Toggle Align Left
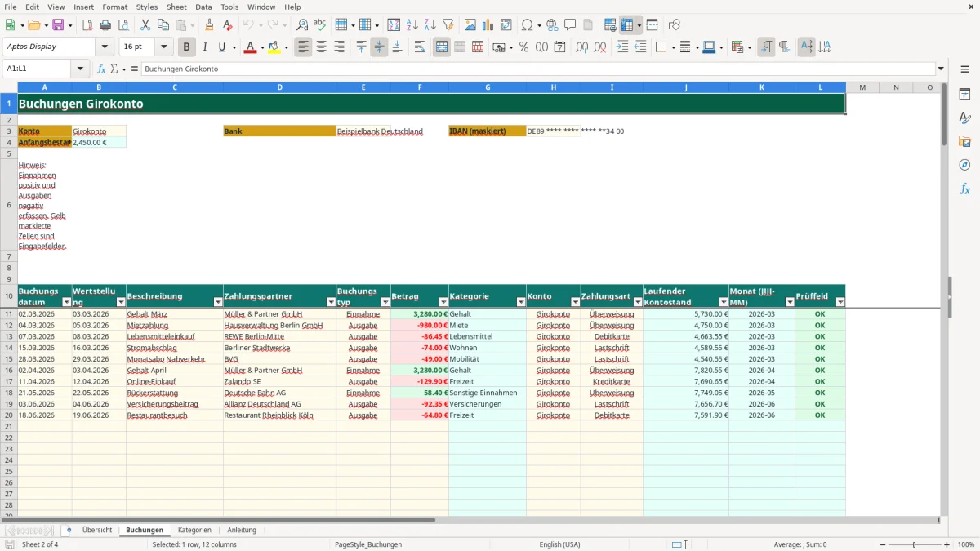The height and width of the screenshot is (551, 980). pyautogui.click(x=303, y=47)
